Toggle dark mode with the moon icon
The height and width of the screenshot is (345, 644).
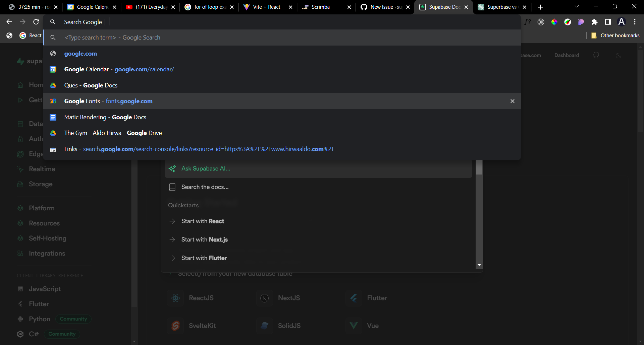point(619,55)
